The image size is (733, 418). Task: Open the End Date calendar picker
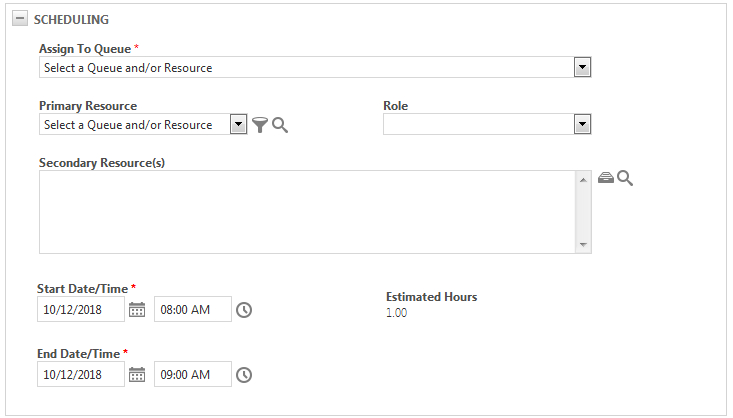(137, 375)
